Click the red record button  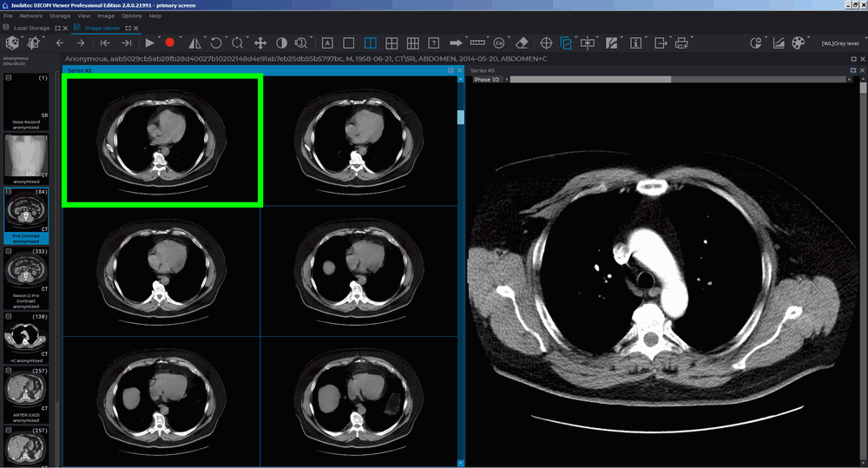[169, 43]
